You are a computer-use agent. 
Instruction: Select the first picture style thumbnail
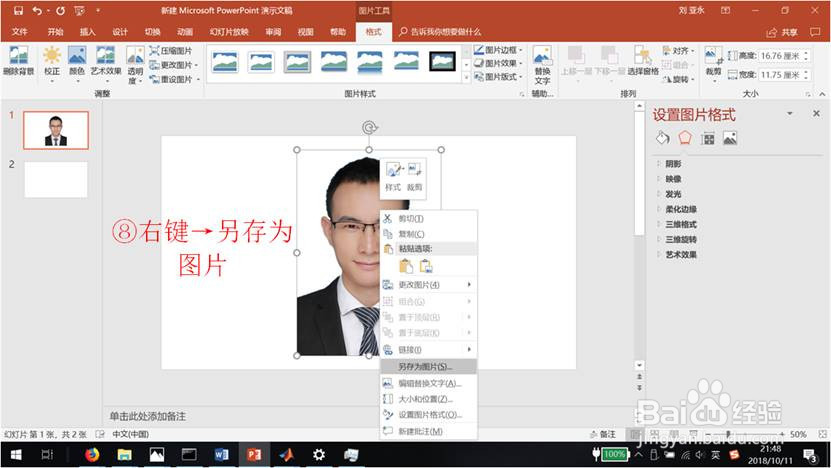click(x=225, y=61)
